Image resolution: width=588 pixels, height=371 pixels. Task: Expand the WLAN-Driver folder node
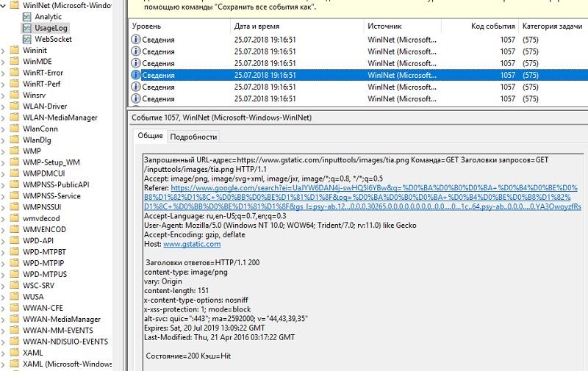point(3,107)
